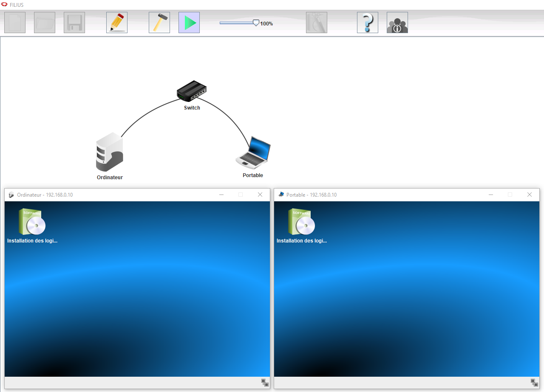Screen dimensions: 544x392
Task: Select the Switch device in the network
Action: [x=192, y=90]
